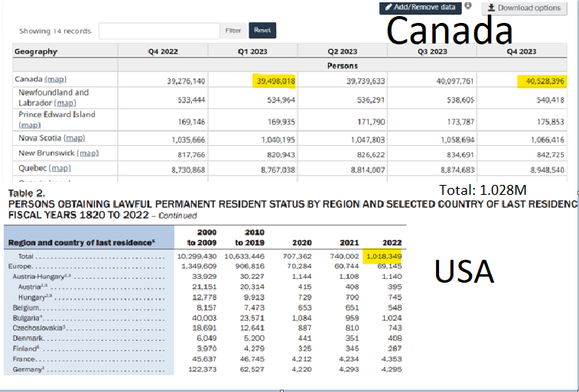Select Canada Q3 2023 value 40,097,761
The image size is (579, 392).
(454, 81)
